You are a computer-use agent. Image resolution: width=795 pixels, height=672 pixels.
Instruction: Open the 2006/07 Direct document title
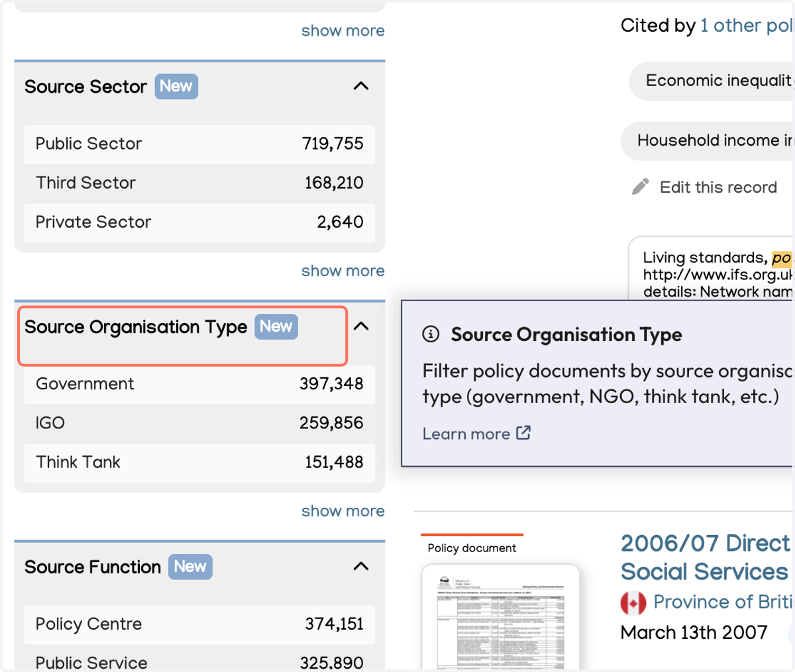click(x=706, y=557)
